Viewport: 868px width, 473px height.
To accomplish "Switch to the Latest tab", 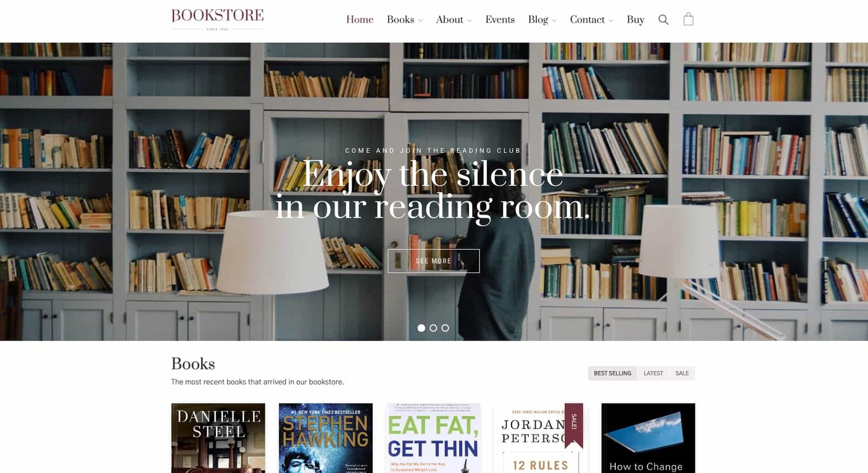I will click(x=653, y=374).
